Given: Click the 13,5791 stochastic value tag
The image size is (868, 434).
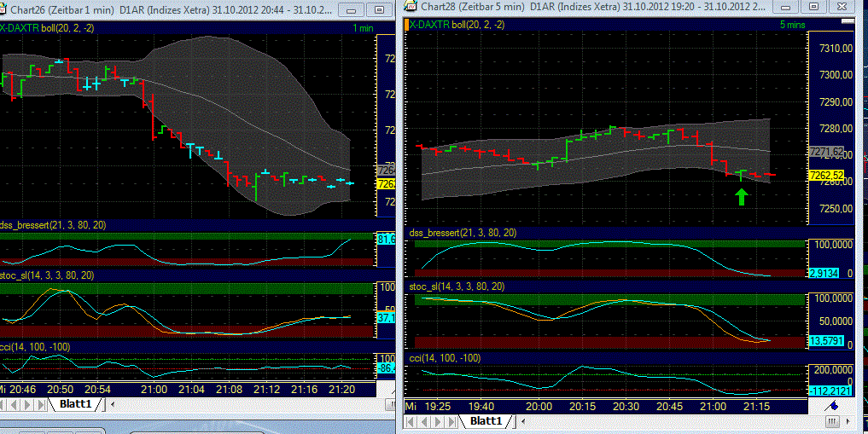Looking at the screenshot, I should click(x=826, y=341).
